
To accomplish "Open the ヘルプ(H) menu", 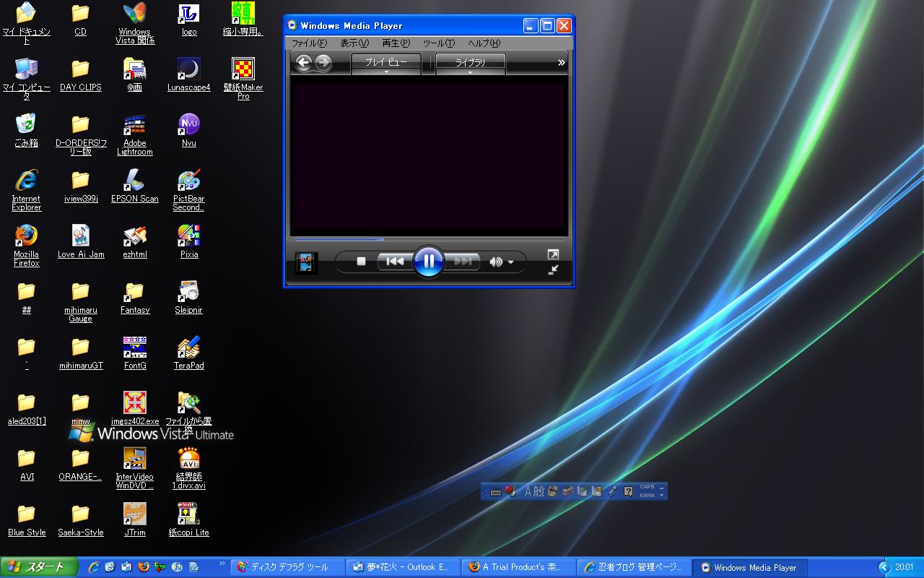I will [x=484, y=43].
